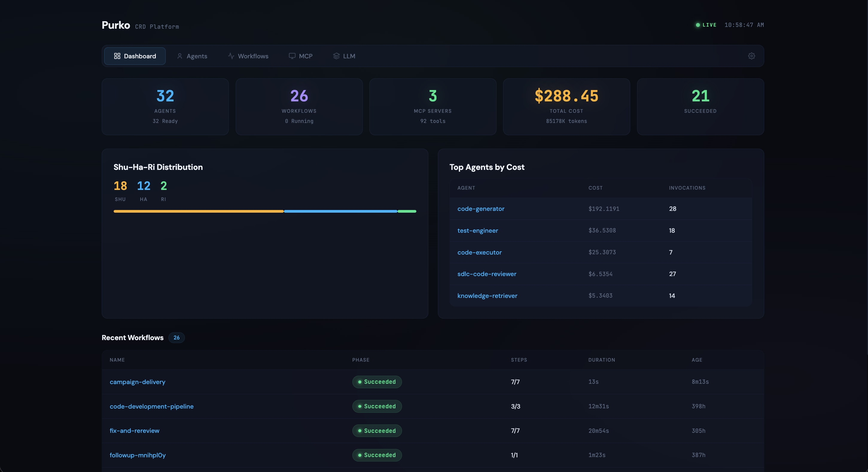Click the Dashboard grid icon

coord(117,56)
